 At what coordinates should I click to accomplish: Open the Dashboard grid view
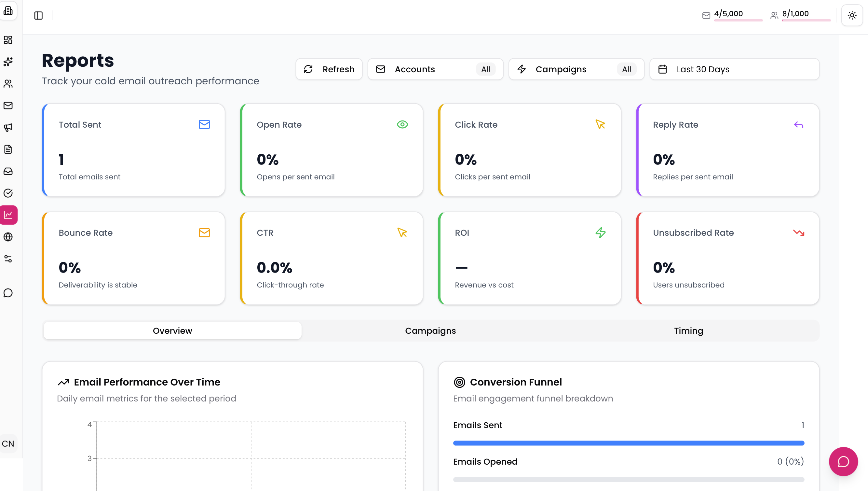[x=8, y=40]
